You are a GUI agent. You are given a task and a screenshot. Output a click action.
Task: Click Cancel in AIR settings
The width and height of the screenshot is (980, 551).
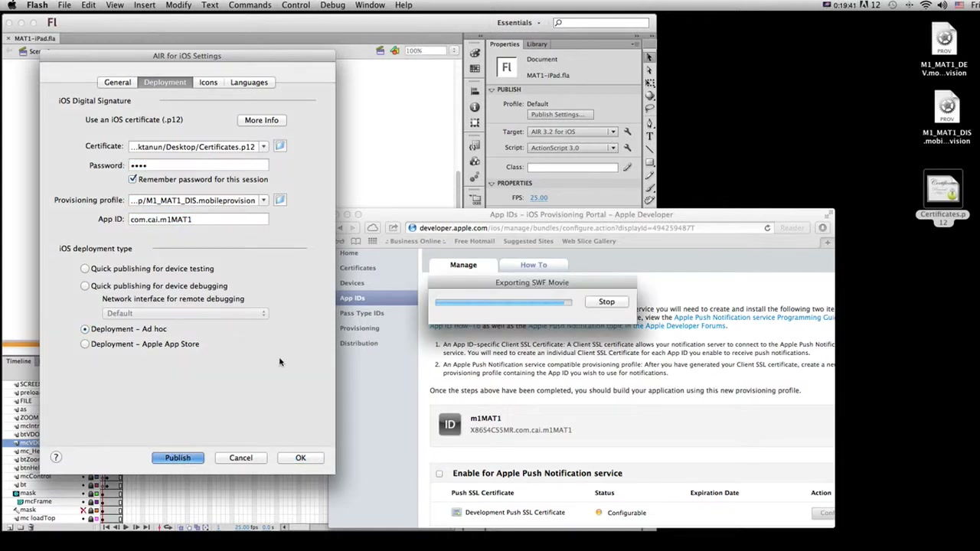240,458
